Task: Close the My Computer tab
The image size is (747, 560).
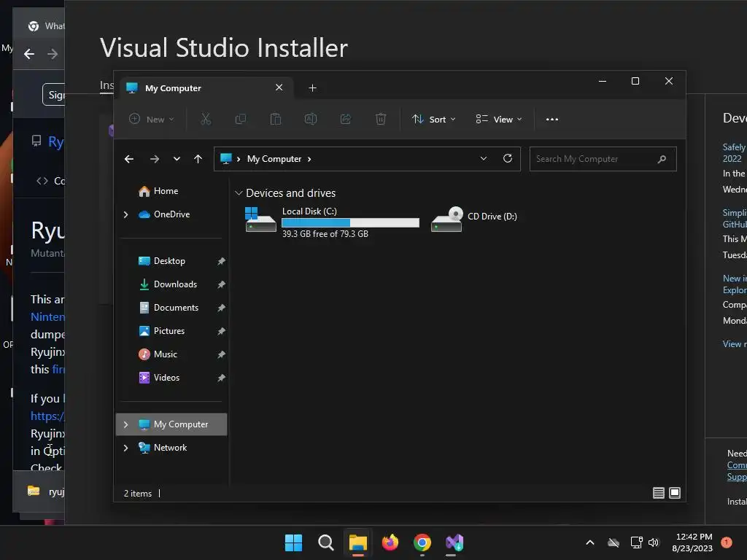Action: coord(279,87)
